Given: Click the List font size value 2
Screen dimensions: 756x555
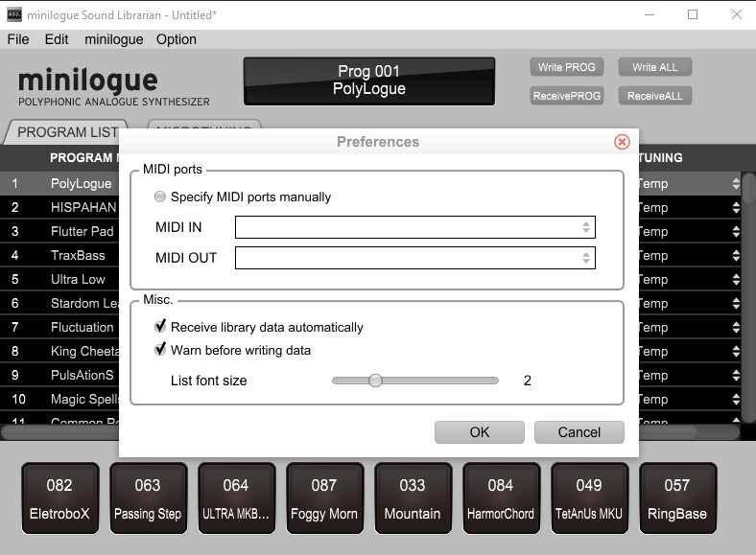Looking at the screenshot, I should click(x=527, y=381).
